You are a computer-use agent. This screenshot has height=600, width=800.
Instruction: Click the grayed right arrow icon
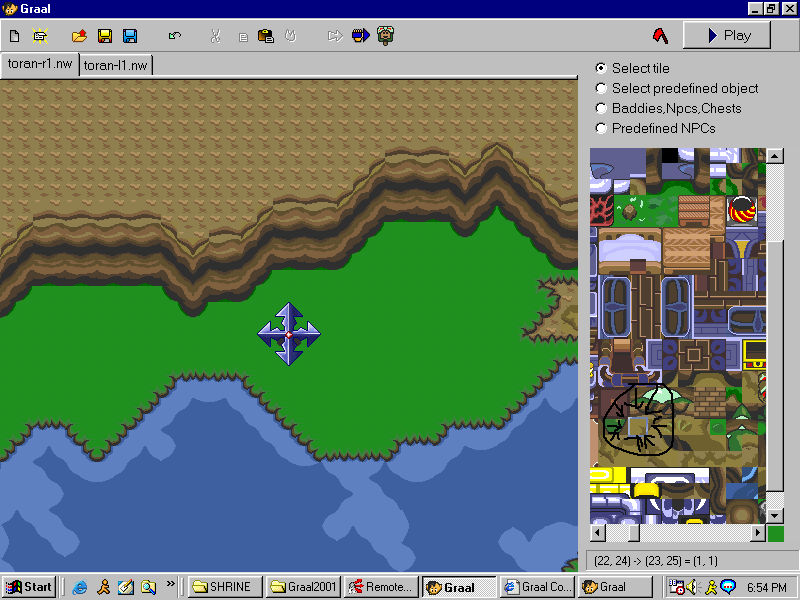tap(335, 36)
